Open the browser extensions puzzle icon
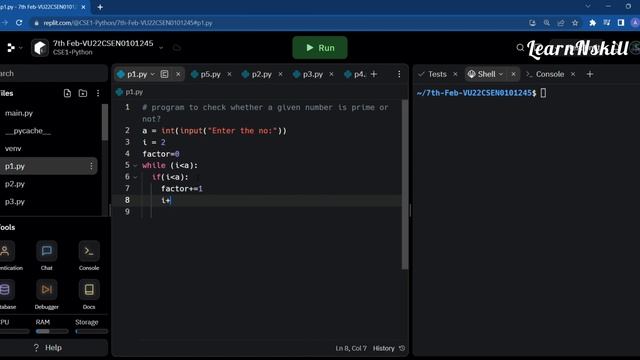 point(592,23)
